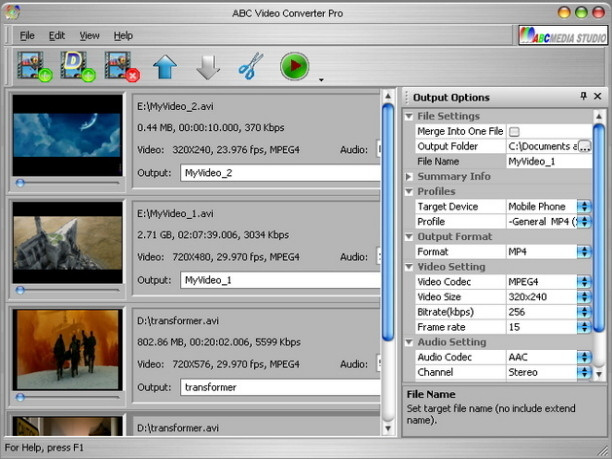The width and height of the screenshot is (612, 459).
Task: Toggle Merge Into One File checkbox
Action: coord(514,132)
